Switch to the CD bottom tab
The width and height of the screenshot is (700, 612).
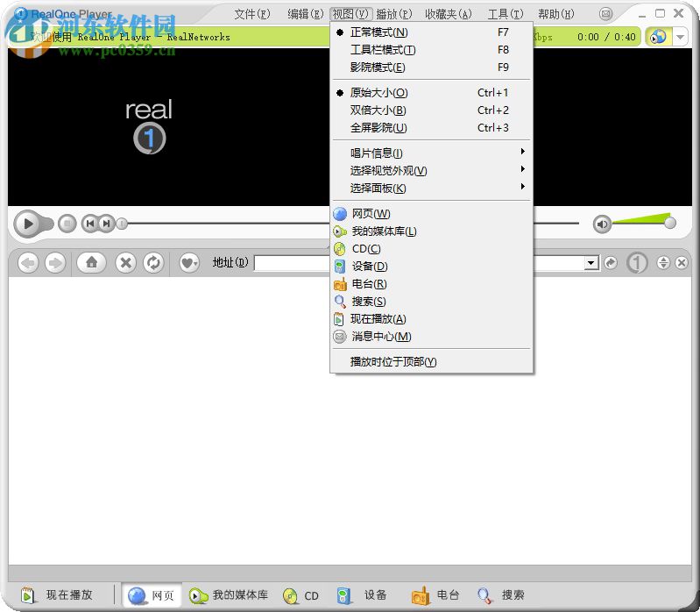(301, 595)
